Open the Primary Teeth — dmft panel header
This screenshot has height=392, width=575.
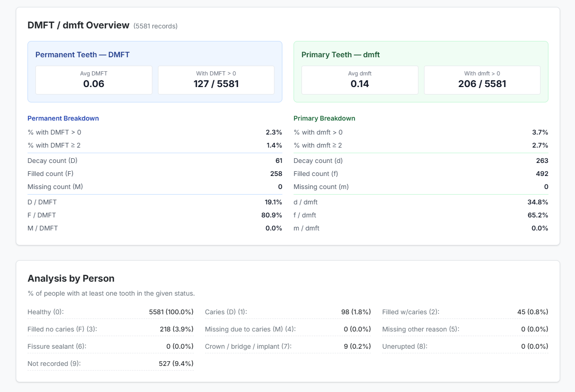tap(340, 54)
